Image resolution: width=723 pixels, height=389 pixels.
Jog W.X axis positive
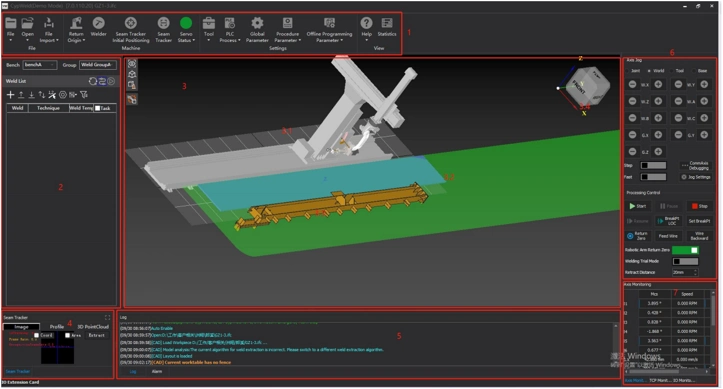pyautogui.click(x=658, y=84)
